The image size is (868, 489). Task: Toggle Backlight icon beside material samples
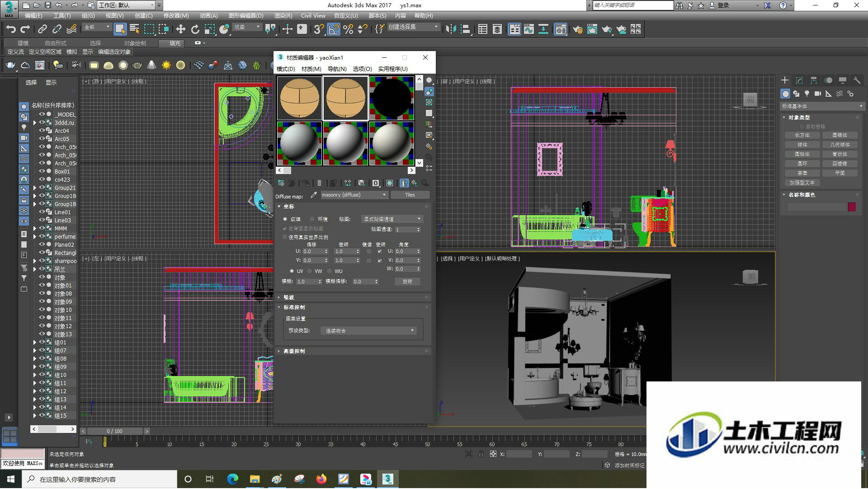click(429, 92)
